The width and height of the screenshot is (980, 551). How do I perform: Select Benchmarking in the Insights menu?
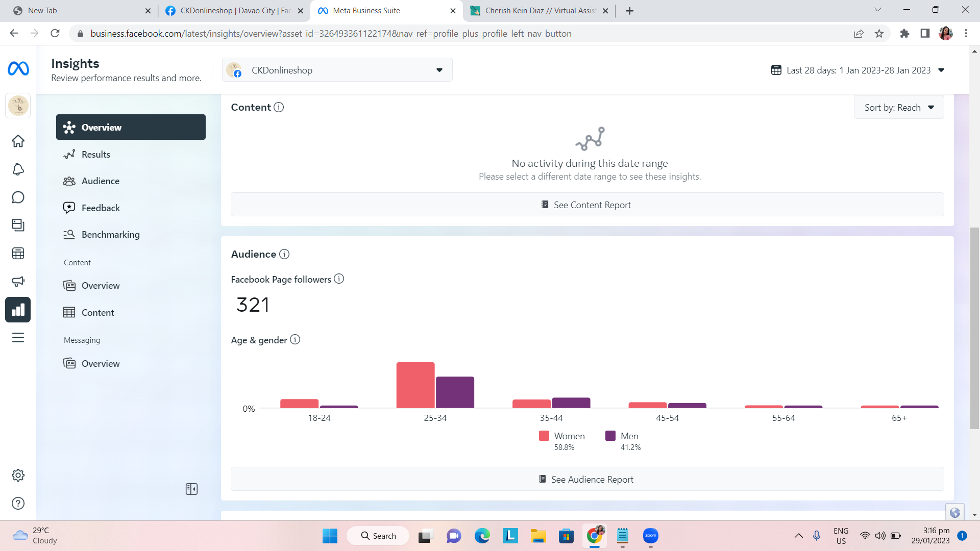pyautogui.click(x=110, y=235)
